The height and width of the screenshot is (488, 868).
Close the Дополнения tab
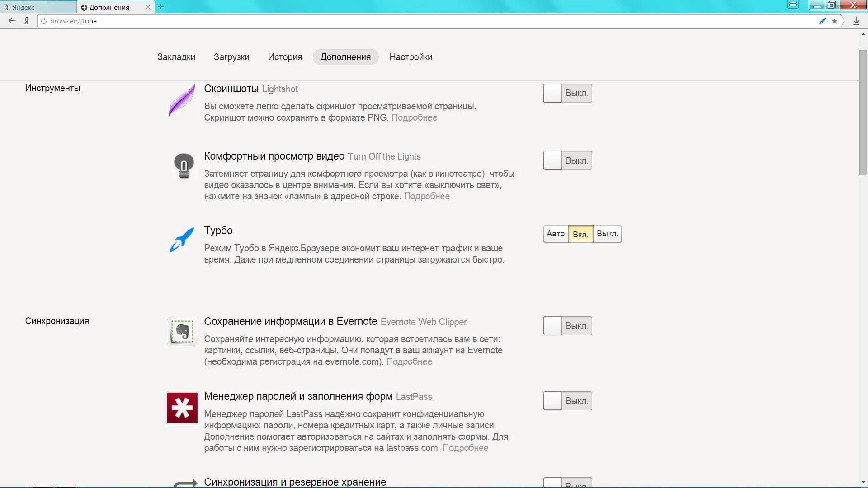pyautogui.click(x=148, y=7)
